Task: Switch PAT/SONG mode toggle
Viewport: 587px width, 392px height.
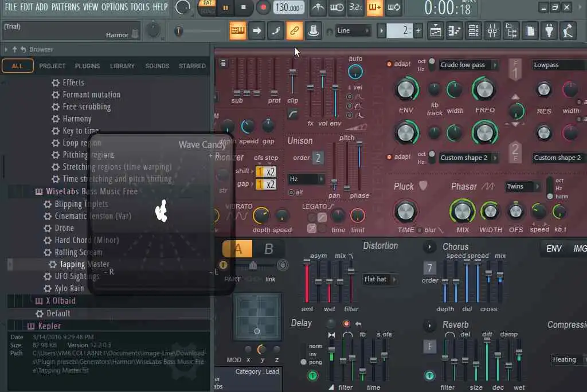Action: point(208,7)
